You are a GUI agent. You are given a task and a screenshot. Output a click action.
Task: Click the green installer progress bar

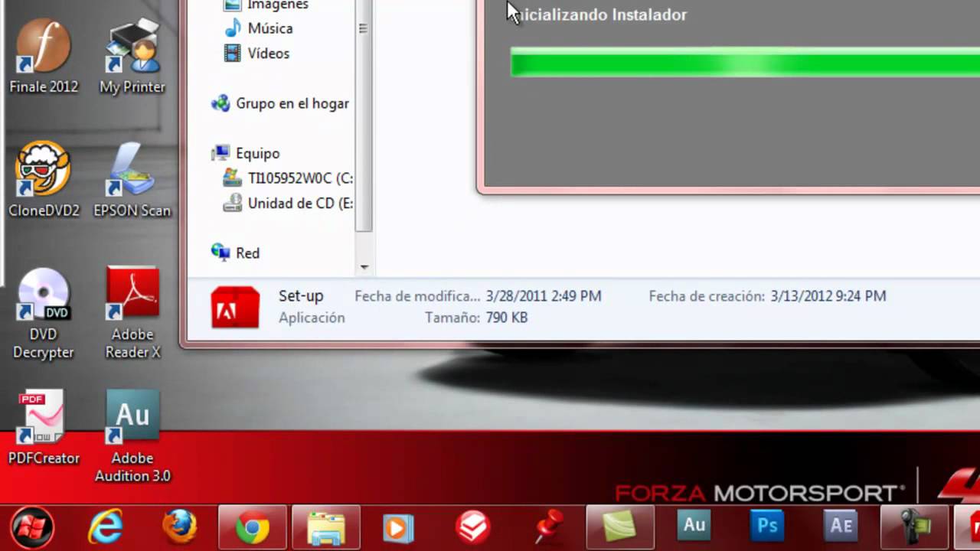tap(745, 62)
